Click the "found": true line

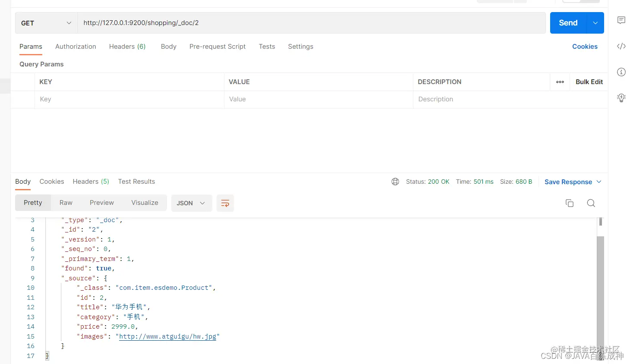coord(88,268)
